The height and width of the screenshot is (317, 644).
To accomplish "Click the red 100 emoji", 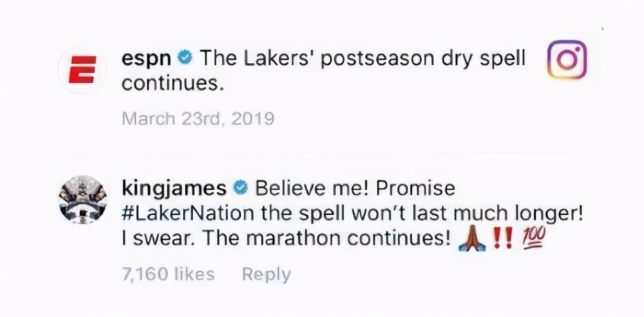I will (533, 239).
